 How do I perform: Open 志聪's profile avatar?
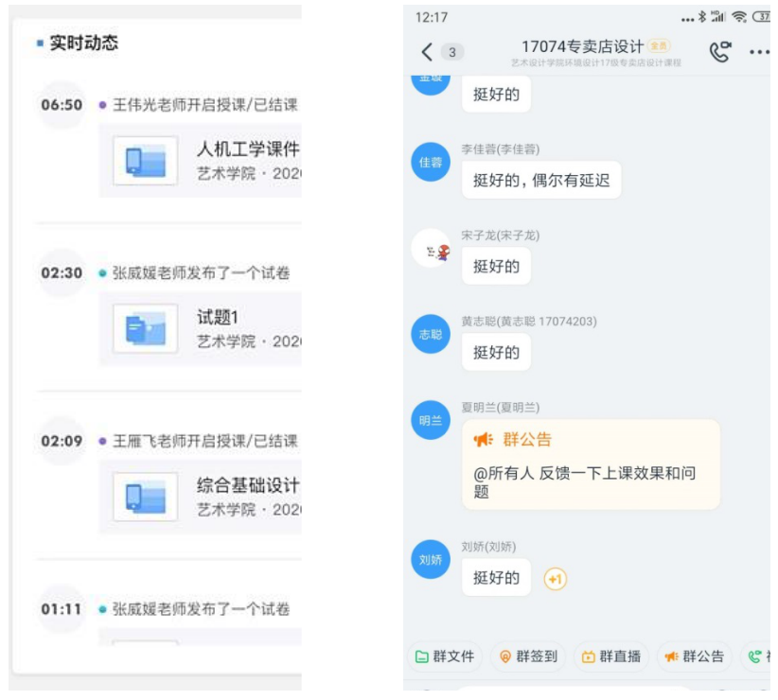(431, 334)
